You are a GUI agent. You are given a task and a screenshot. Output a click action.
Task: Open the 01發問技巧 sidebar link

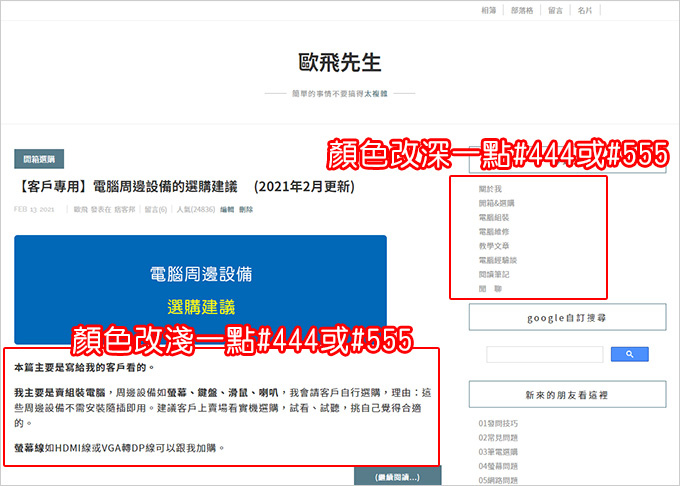[x=498, y=423]
